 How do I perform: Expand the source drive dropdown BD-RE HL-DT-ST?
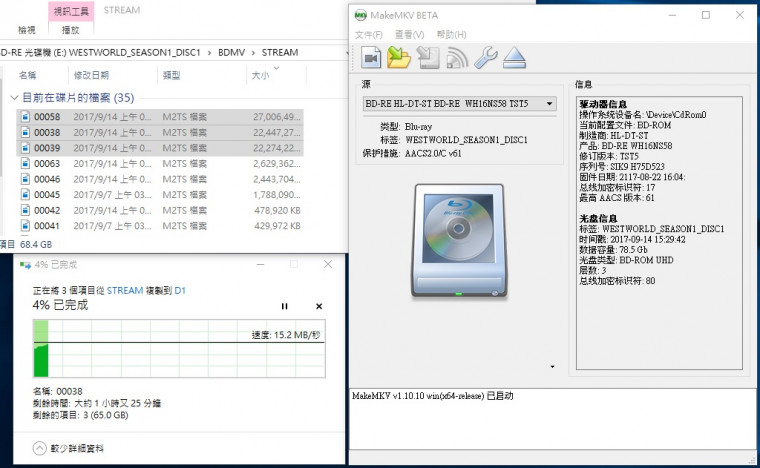pyautogui.click(x=459, y=104)
